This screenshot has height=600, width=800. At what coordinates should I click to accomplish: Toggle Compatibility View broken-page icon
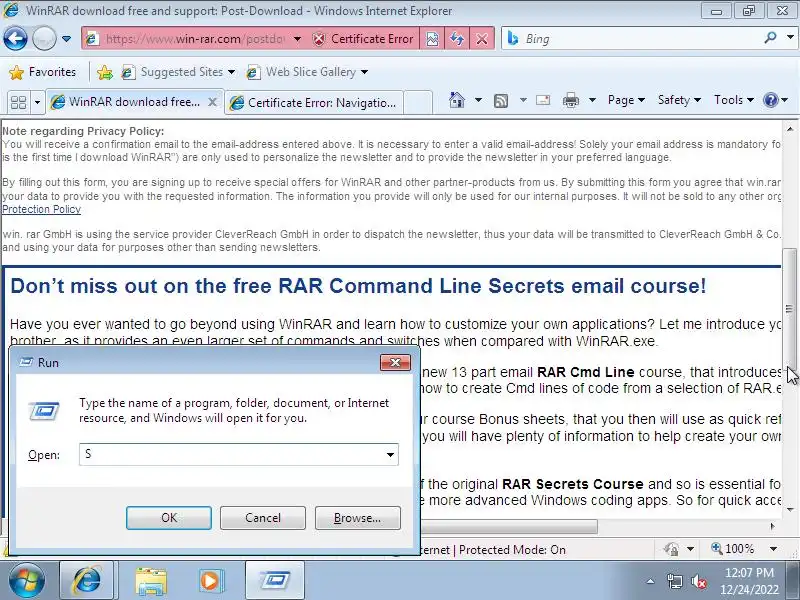432,39
